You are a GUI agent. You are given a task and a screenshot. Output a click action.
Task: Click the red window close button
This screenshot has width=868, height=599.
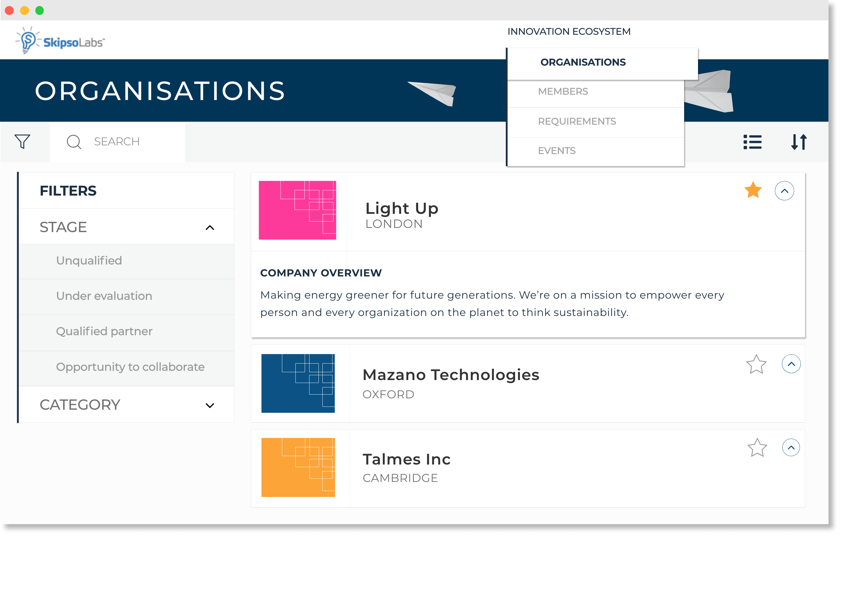point(9,10)
